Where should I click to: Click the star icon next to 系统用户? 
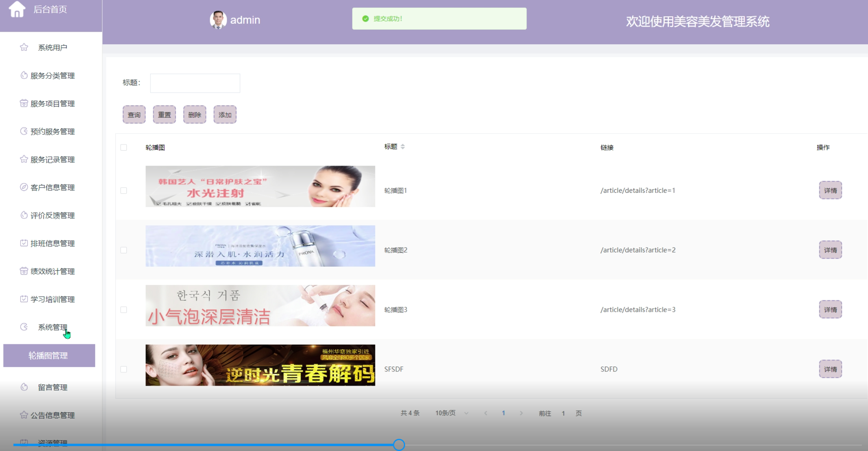point(24,47)
